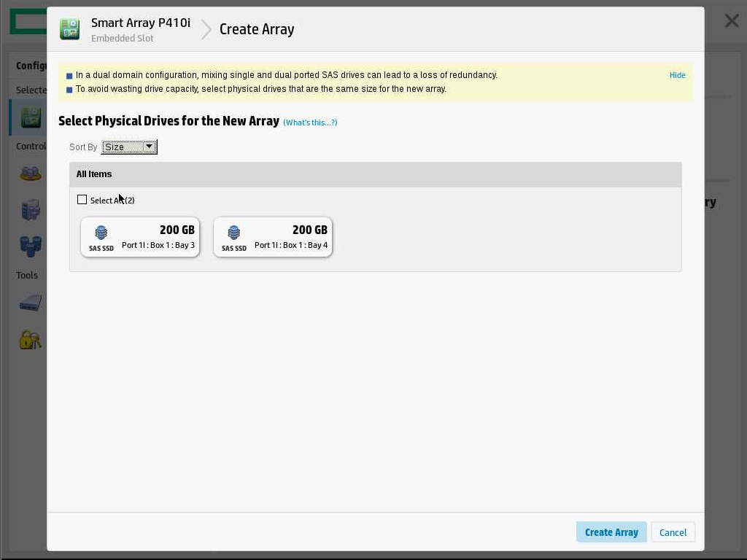747x560 pixels.
Task: Select the SAS SSD drive icon for Bay 4
Action: coord(234,233)
